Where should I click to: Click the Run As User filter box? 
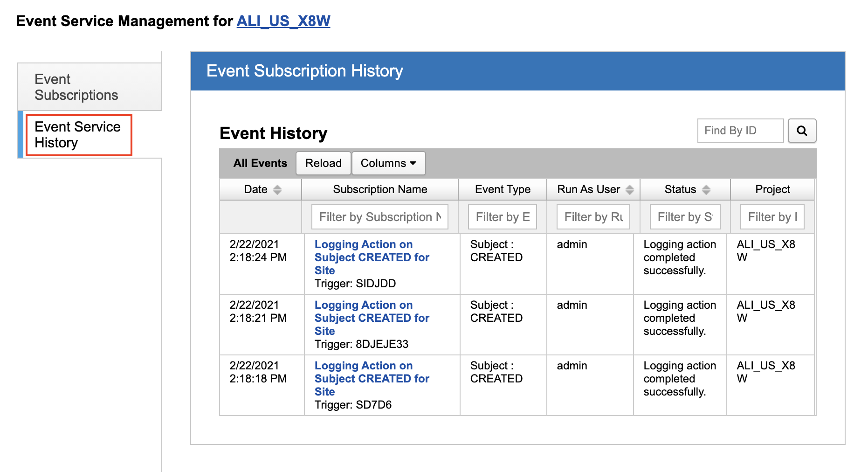tap(593, 217)
